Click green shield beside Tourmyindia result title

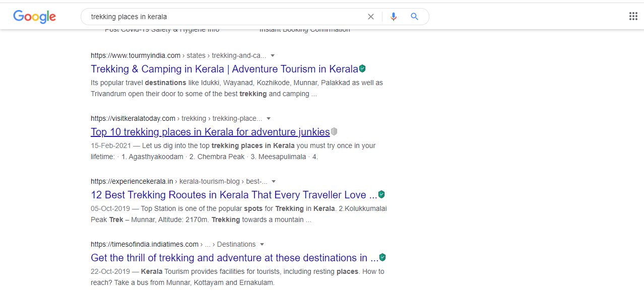(x=362, y=68)
